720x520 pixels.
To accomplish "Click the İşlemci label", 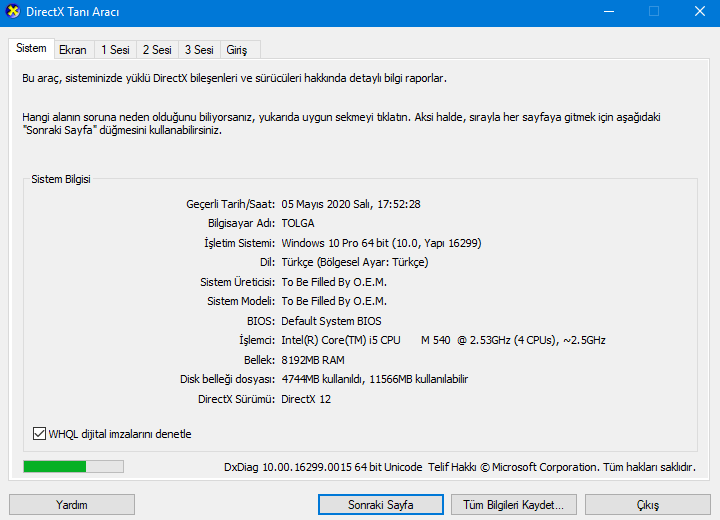I will [x=257, y=340].
